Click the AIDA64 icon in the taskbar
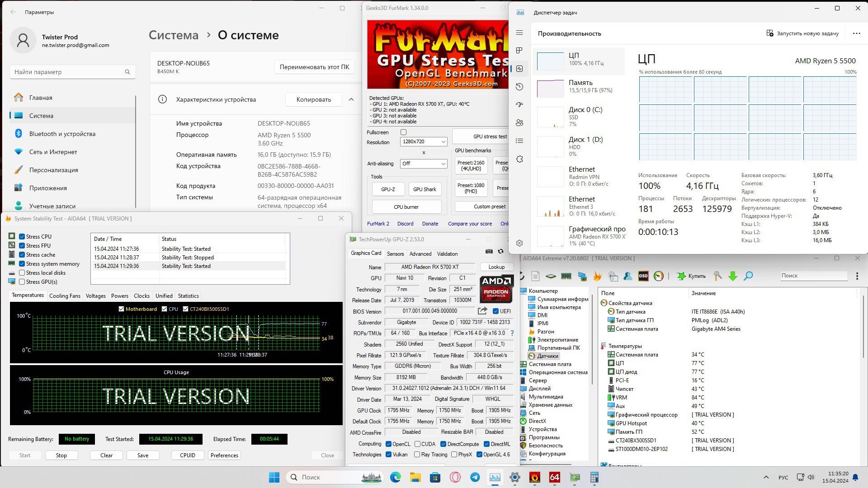The image size is (868, 488). pos(555,477)
